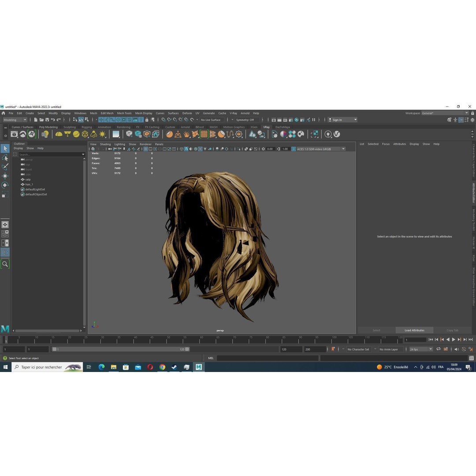Click the set key icon near range slider
The image size is (476, 476).
[x=333, y=349]
